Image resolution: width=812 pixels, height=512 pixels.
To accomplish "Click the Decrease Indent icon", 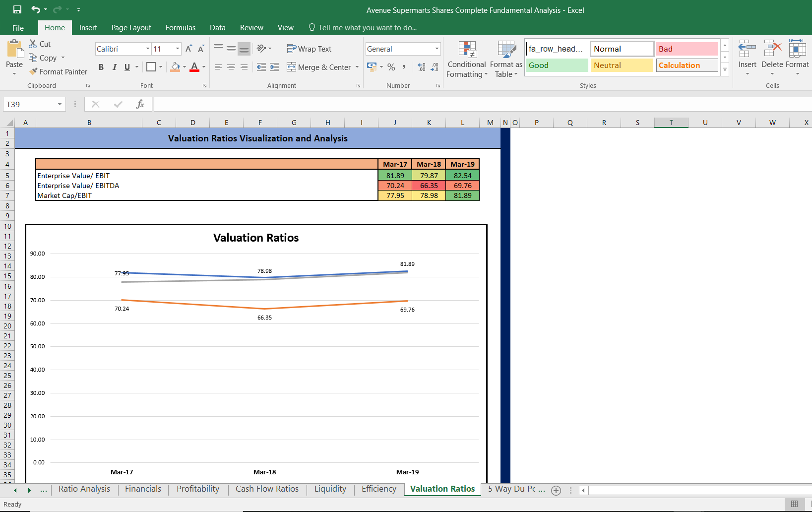I will [261, 67].
